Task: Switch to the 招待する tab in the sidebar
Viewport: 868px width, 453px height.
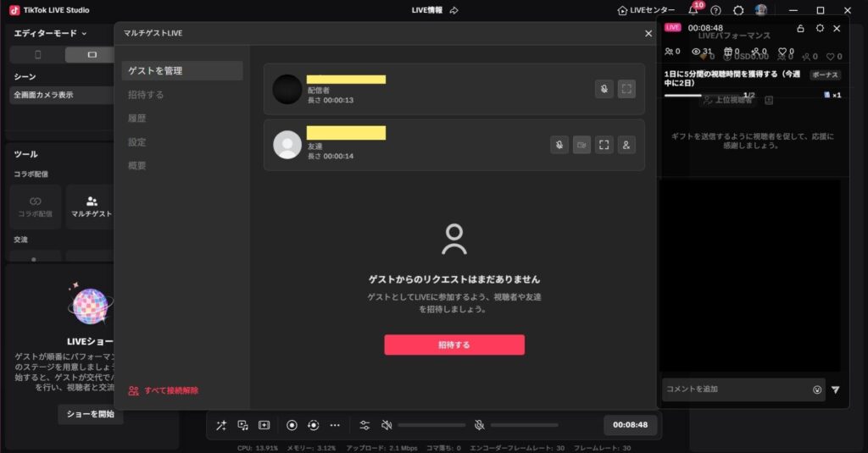Action: (146, 94)
